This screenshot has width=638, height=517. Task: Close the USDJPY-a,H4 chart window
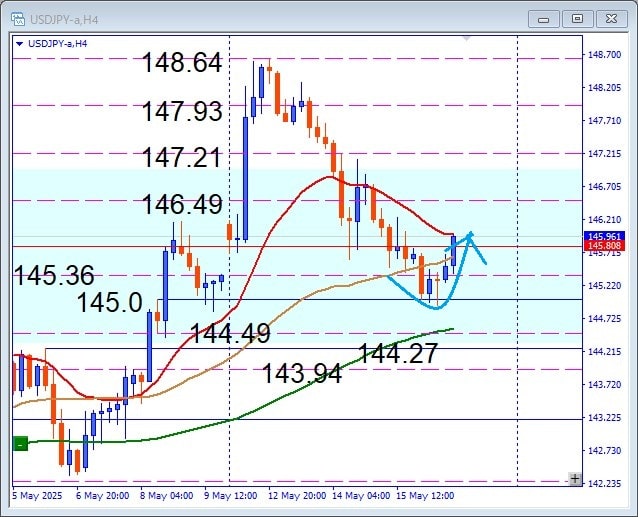pos(612,19)
